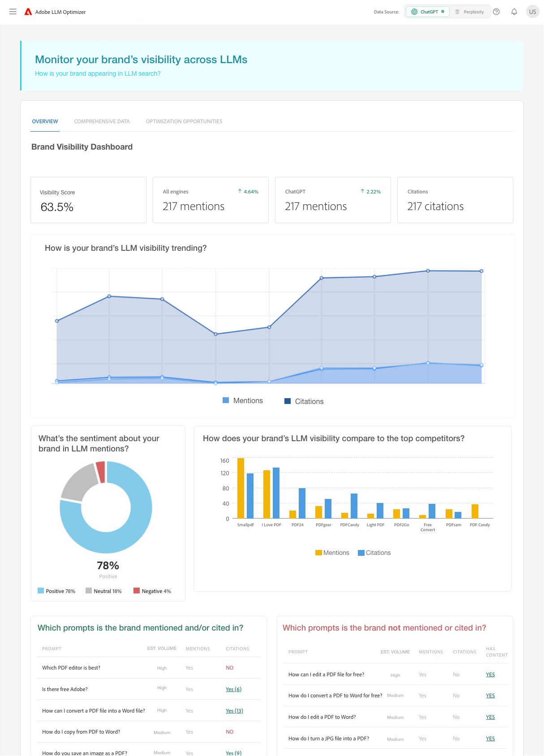Open the help question mark icon
546x756 pixels.
[496, 12]
